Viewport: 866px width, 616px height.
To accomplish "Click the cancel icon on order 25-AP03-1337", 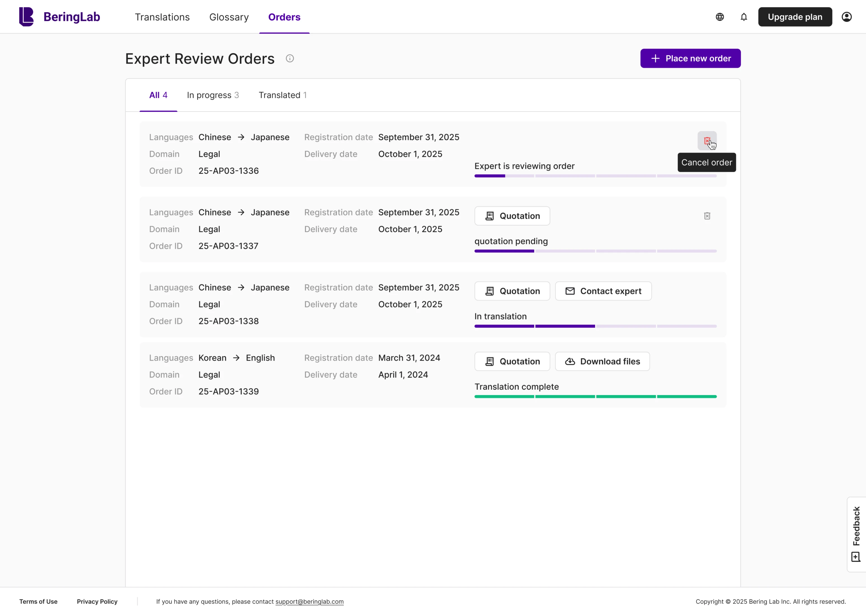I will [x=707, y=215].
